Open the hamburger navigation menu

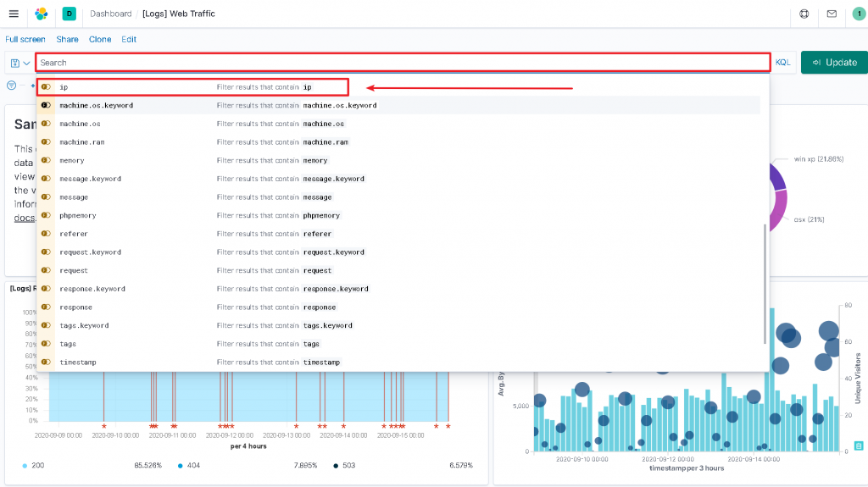point(14,14)
